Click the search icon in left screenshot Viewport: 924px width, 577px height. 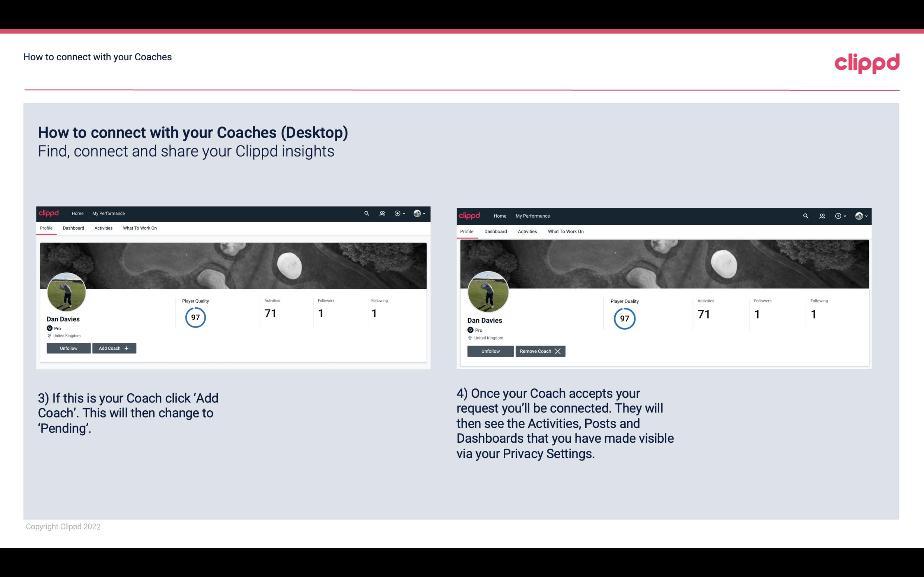[367, 214]
